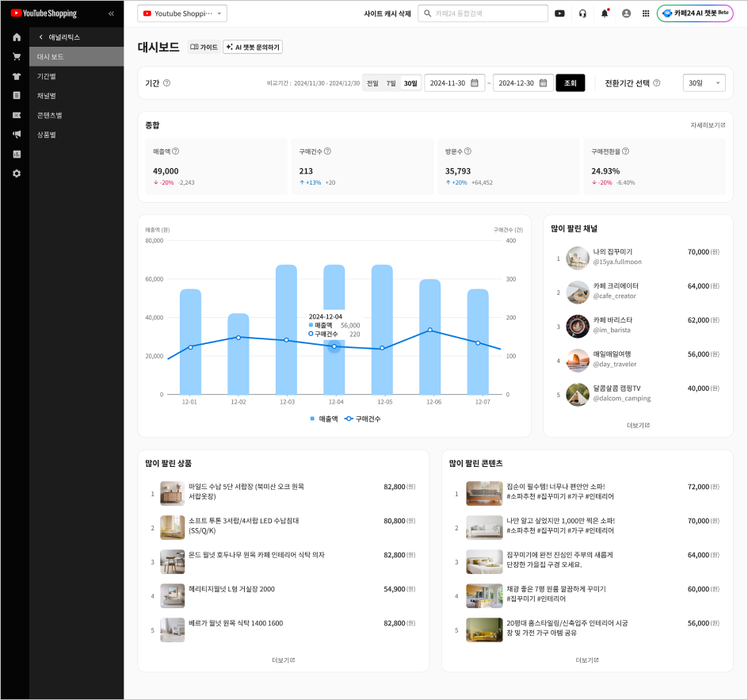The image size is (748, 700).
Task: Click the help icon next to 기간
Action: 166,83
